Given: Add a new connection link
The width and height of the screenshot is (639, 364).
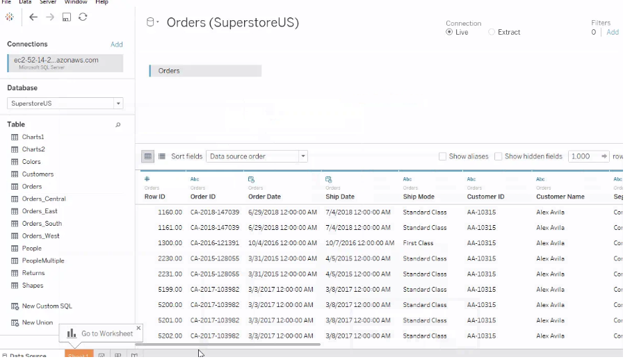Looking at the screenshot, I should [117, 44].
